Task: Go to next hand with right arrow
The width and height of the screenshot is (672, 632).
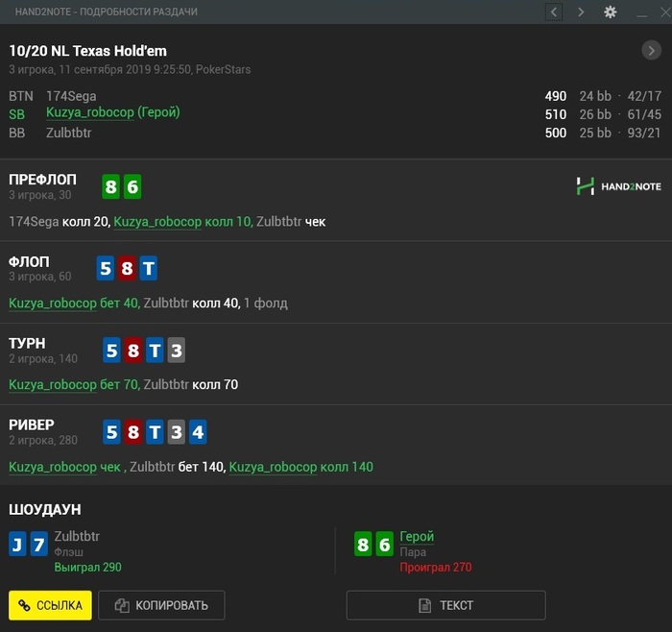Action: (581, 12)
